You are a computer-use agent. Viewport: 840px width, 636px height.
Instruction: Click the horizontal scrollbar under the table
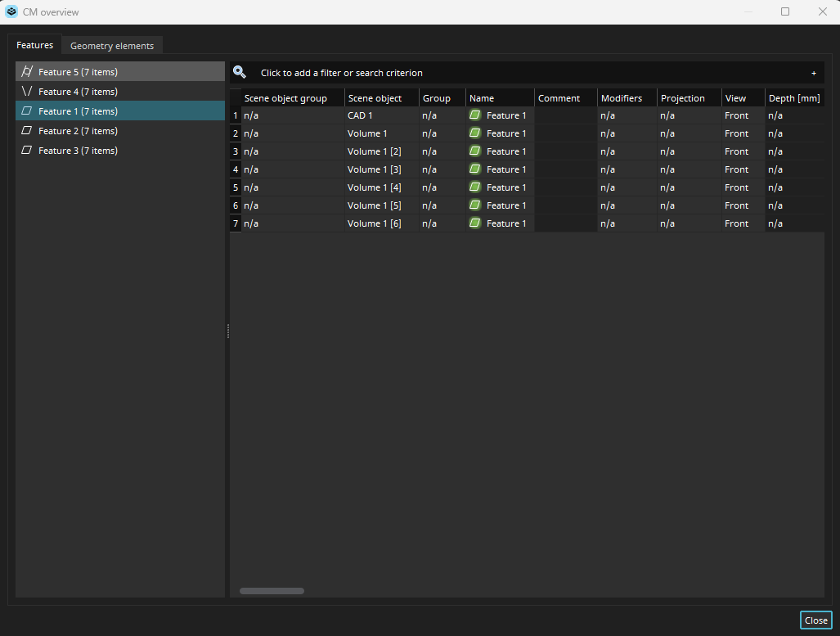point(272,591)
